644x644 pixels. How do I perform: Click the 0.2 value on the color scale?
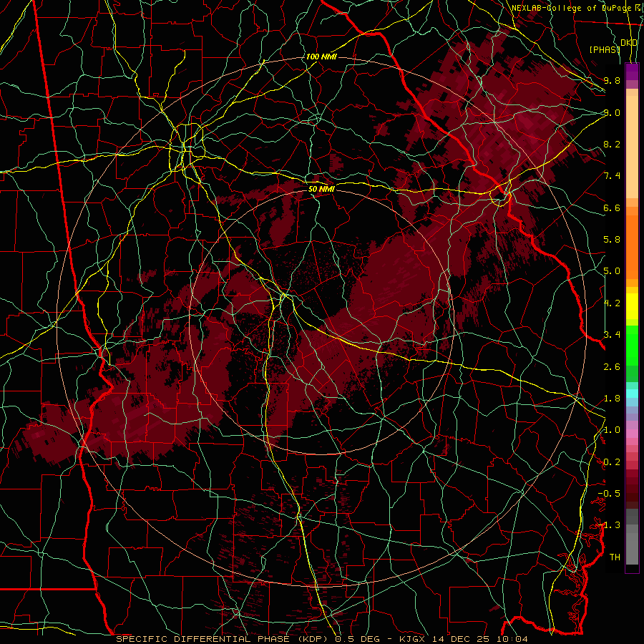coord(612,462)
